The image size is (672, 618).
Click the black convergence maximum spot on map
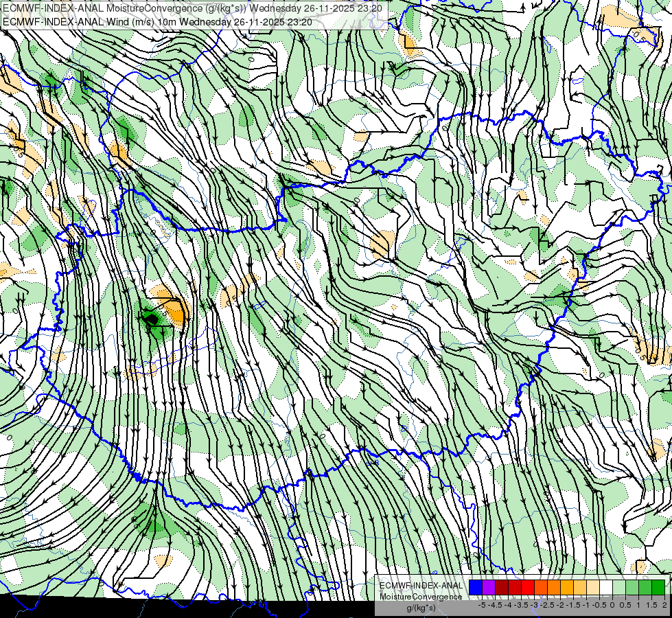(151, 319)
